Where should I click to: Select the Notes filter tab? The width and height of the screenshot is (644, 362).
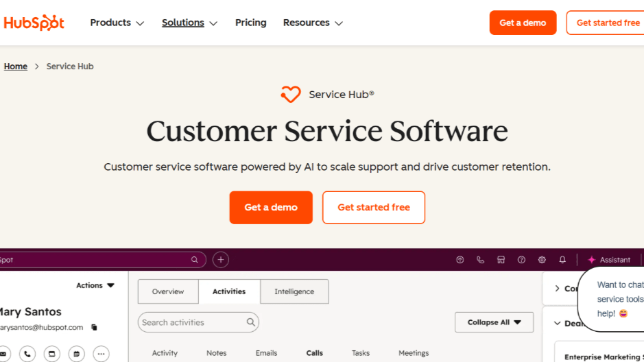pyautogui.click(x=217, y=353)
